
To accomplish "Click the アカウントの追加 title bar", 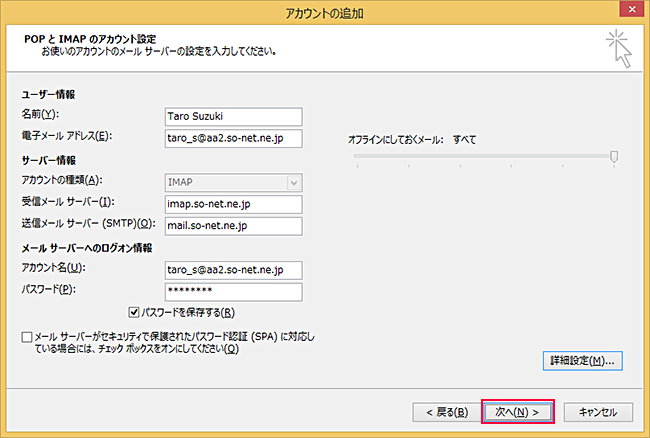I will click(325, 12).
